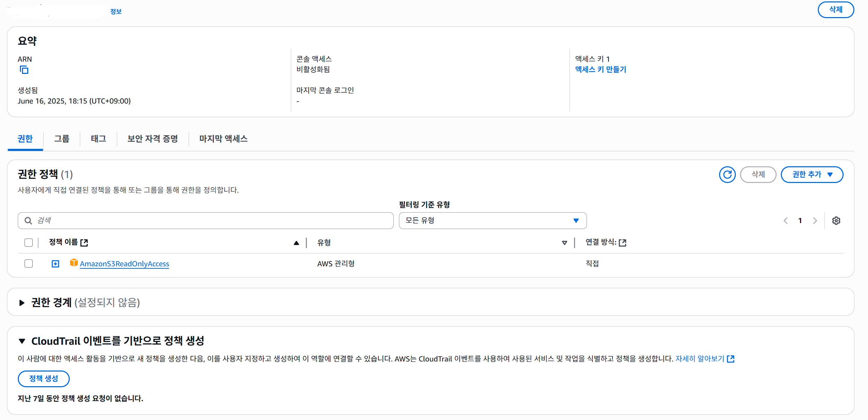Open table preferences gear icon
The image size is (868, 420).
[x=836, y=221]
